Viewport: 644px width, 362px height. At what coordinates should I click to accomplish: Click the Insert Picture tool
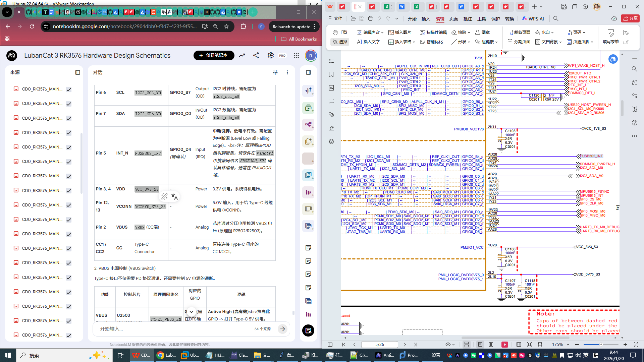[x=400, y=33]
